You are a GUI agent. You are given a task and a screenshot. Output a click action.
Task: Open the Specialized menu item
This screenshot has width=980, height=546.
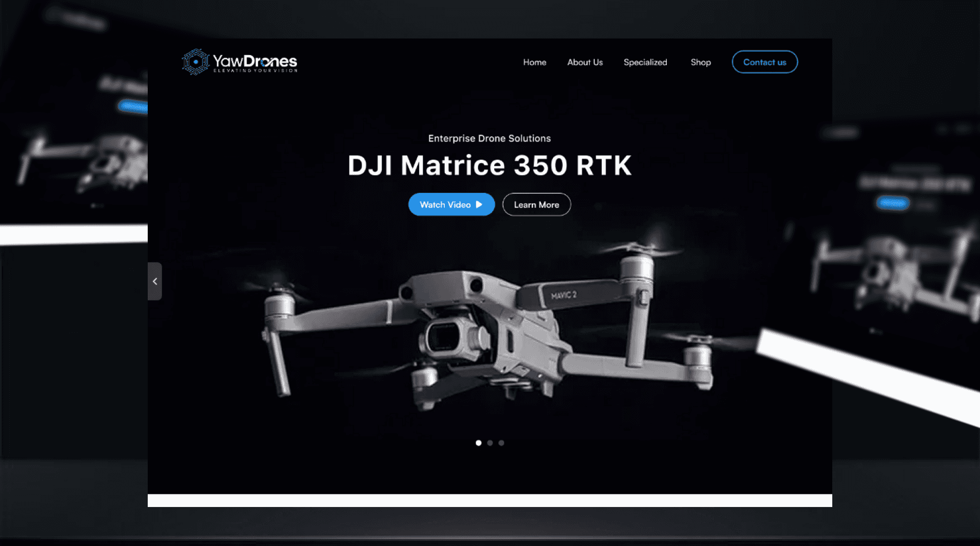pos(645,62)
